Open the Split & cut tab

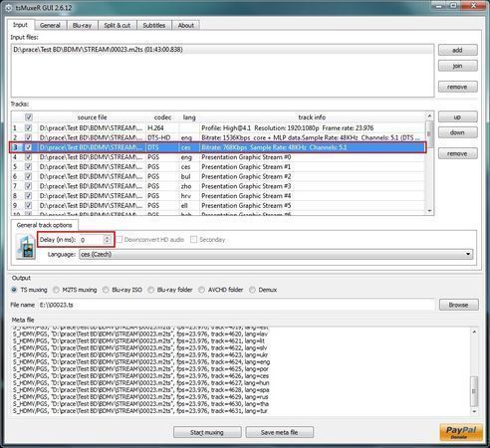click(x=118, y=25)
